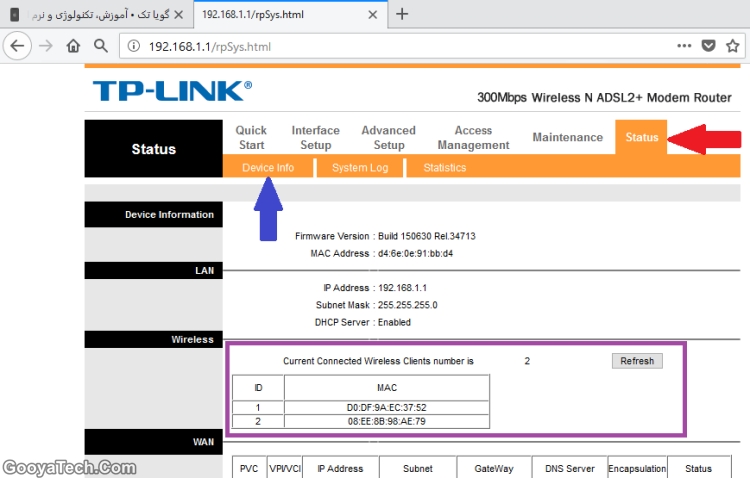Save page to Pocket icon
Image resolution: width=750 pixels, height=478 pixels.
(708, 46)
